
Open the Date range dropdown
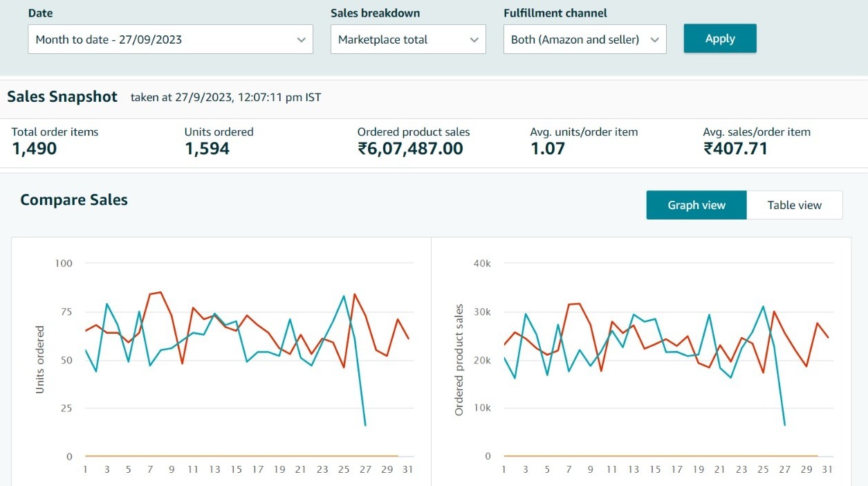click(169, 39)
